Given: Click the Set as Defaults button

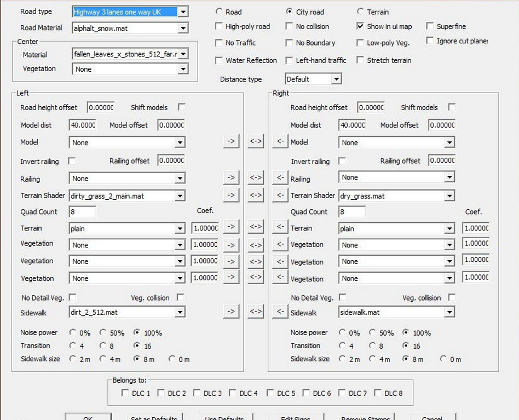Looking at the screenshot, I should pos(154,417).
